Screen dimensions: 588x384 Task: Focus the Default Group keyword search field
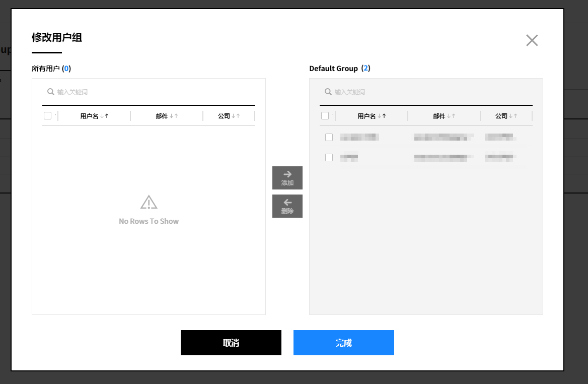428,92
